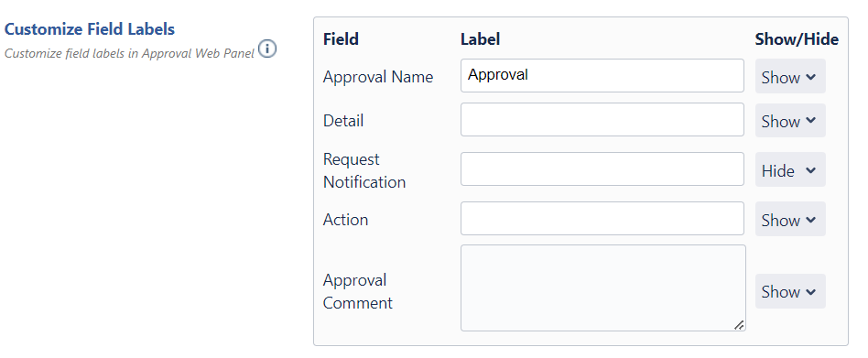The image size is (868, 358).
Task: Click the italic Customize field labels description
Action: 129,54
